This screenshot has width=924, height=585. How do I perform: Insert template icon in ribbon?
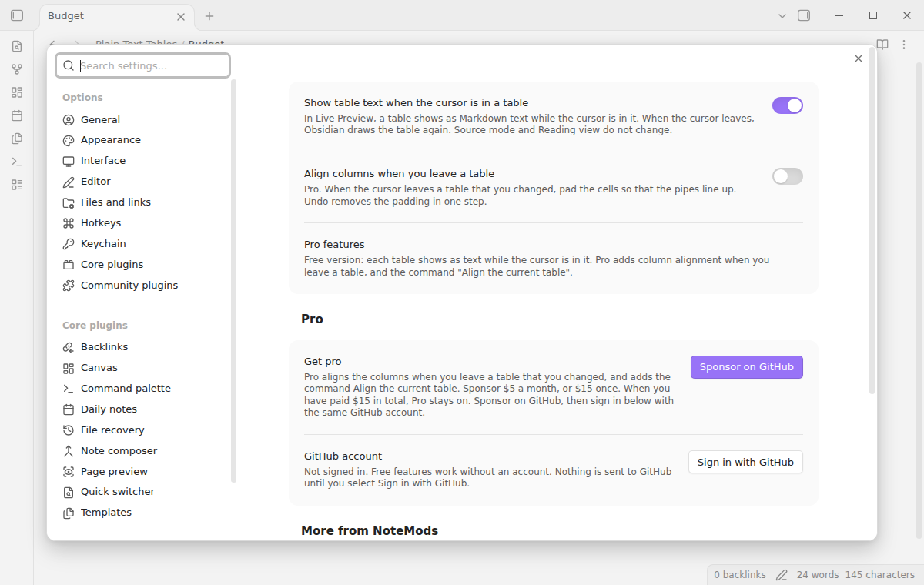click(17, 139)
